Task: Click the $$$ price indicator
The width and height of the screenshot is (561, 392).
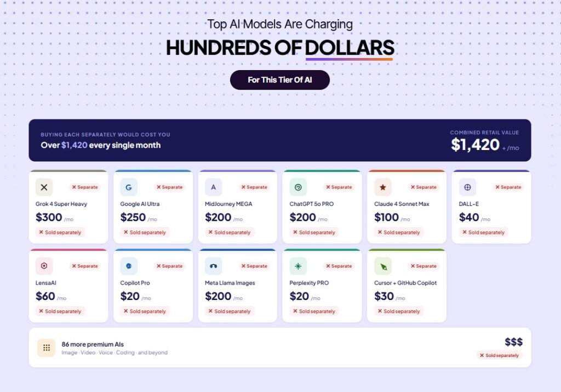Action: click(x=513, y=343)
